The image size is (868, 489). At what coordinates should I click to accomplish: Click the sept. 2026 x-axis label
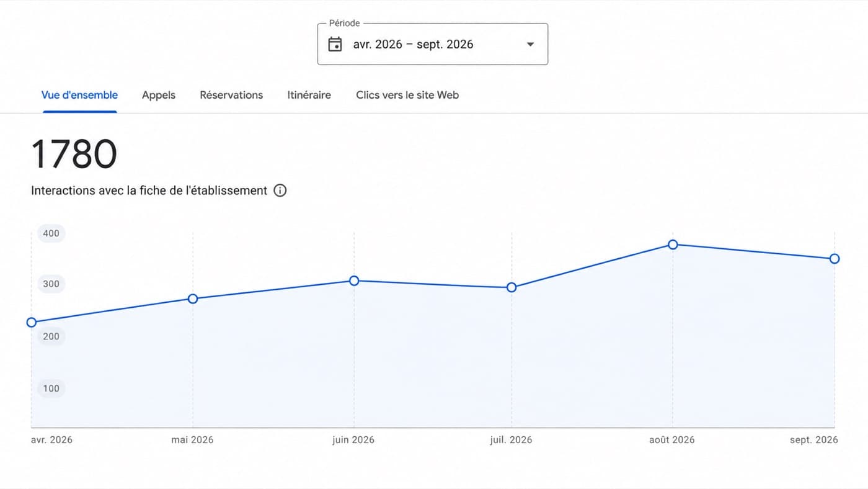813,440
